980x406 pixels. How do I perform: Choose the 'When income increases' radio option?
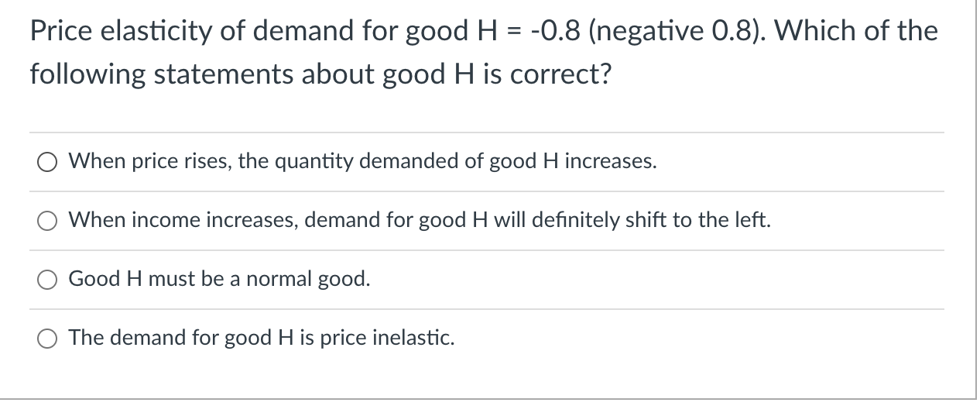tap(46, 222)
